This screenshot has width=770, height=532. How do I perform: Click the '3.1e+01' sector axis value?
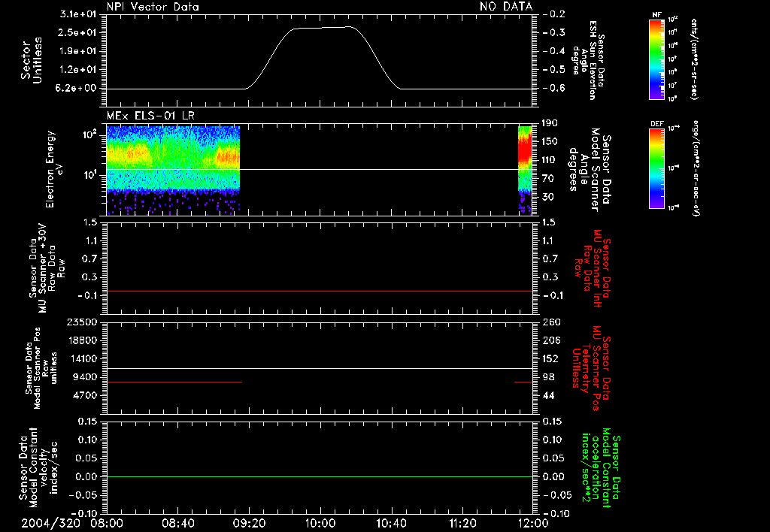tap(78, 14)
